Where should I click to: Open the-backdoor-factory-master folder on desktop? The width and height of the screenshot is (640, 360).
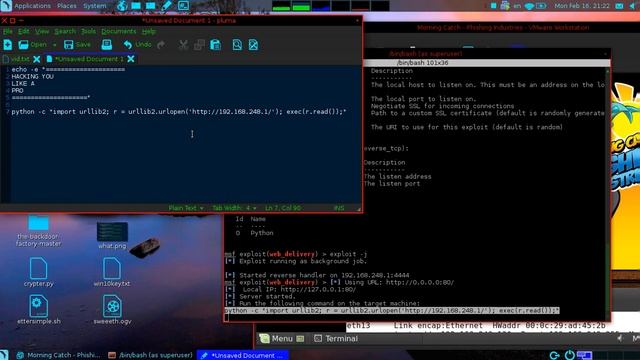coord(38,231)
